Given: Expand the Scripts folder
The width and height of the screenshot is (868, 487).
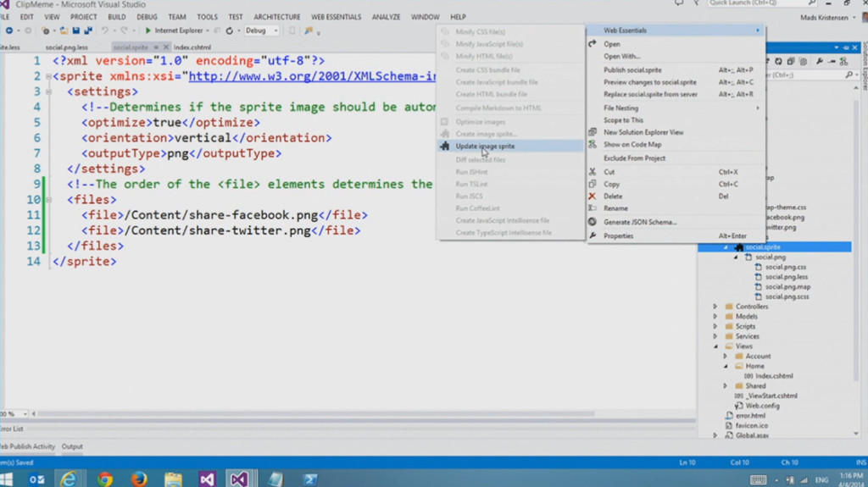Looking at the screenshot, I should click(715, 327).
